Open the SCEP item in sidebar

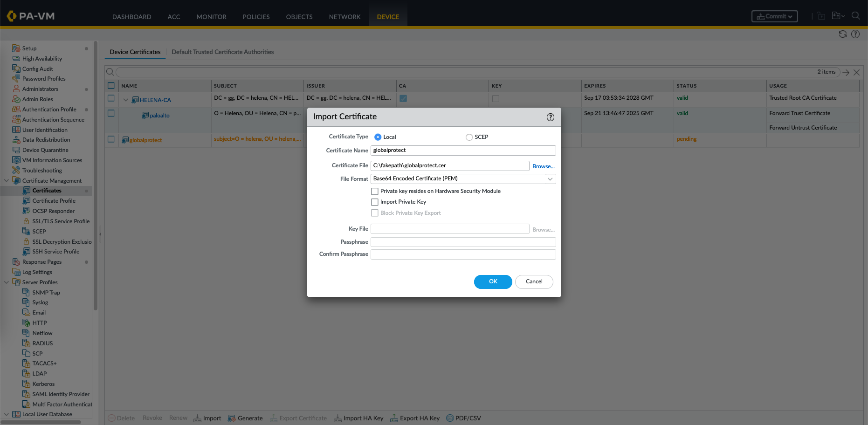pos(39,232)
